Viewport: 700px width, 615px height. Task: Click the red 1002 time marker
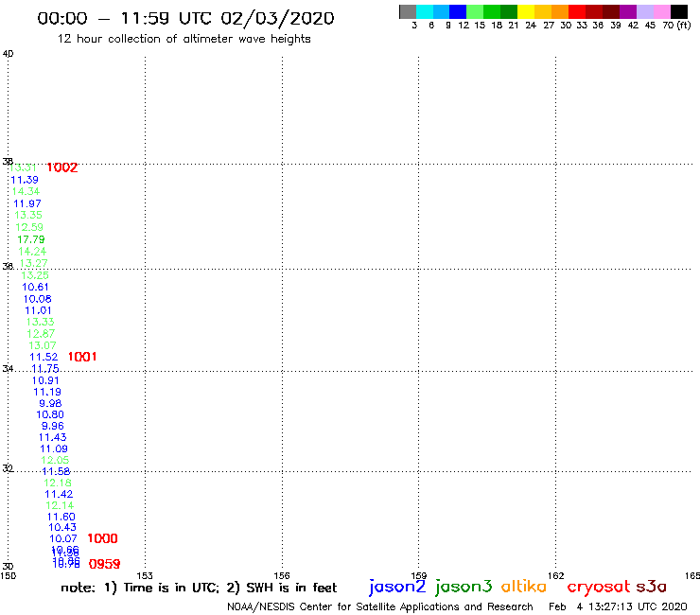[x=62, y=167]
